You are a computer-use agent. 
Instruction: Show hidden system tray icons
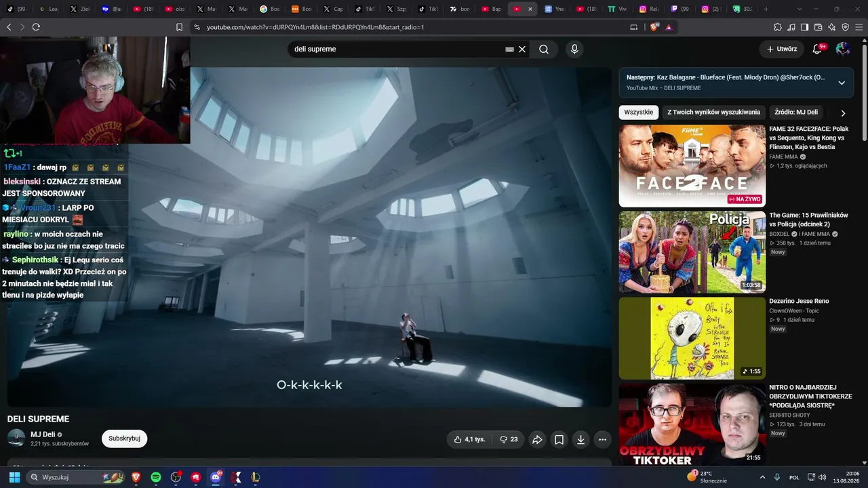pos(762,477)
